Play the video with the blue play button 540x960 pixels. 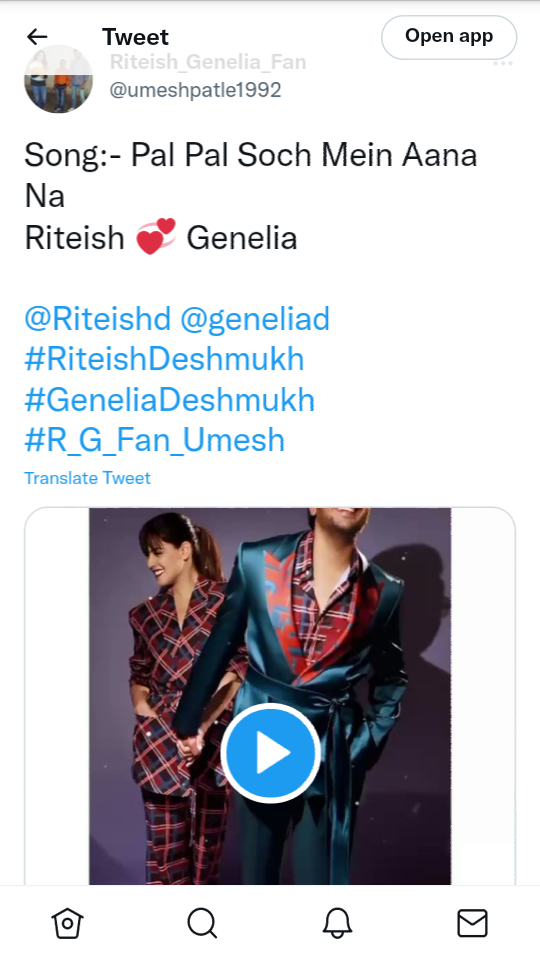coord(271,752)
